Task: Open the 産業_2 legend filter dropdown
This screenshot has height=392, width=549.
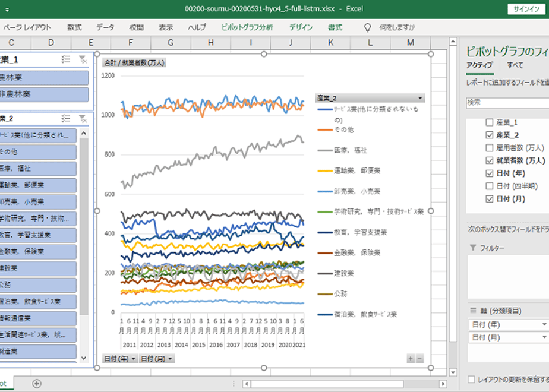Action: pyautogui.click(x=420, y=98)
